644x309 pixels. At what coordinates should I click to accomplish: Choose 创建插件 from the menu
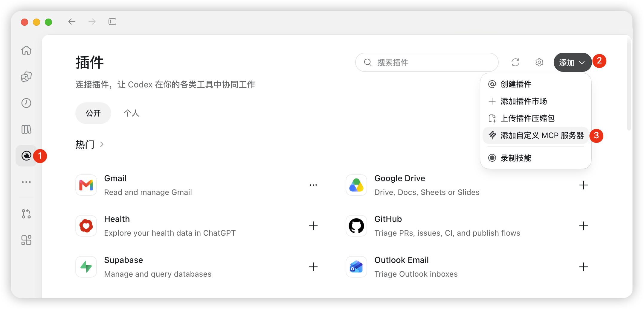point(535,84)
